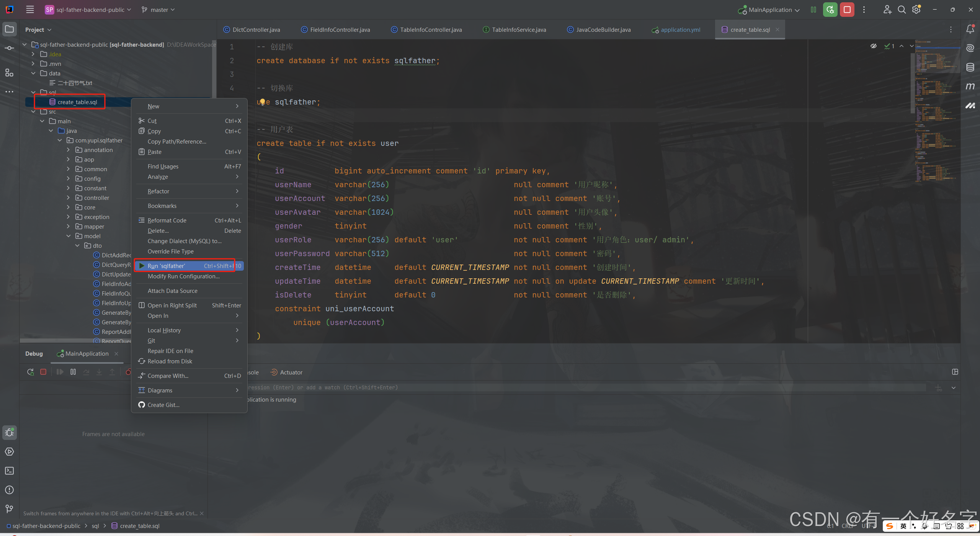980x536 pixels.
Task: Pause program in the top toolbar
Action: pos(813,10)
